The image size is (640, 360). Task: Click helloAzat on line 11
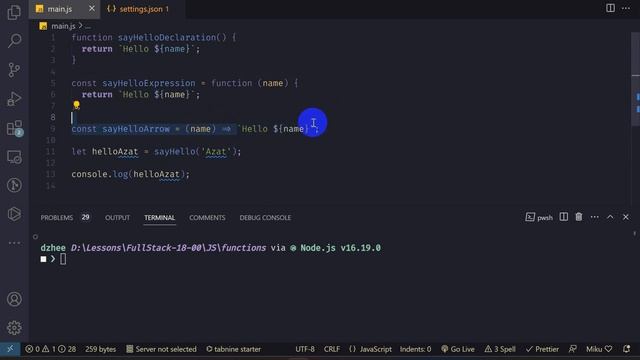tap(115, 152)
